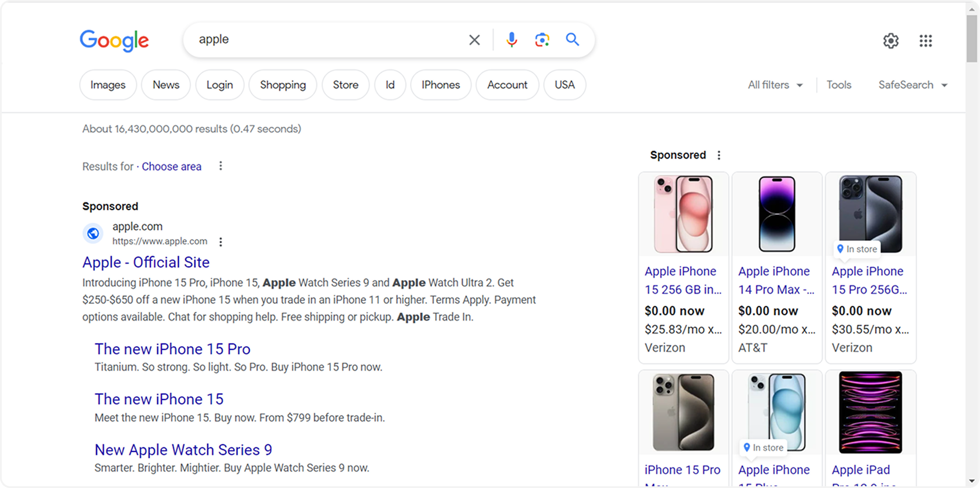Click the results count text

point(191,129)
